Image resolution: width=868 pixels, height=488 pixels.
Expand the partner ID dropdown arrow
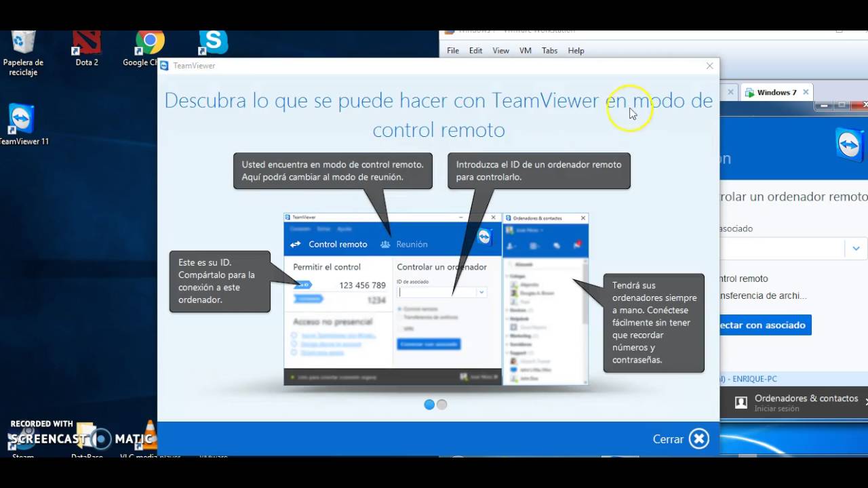pos(856,249)
